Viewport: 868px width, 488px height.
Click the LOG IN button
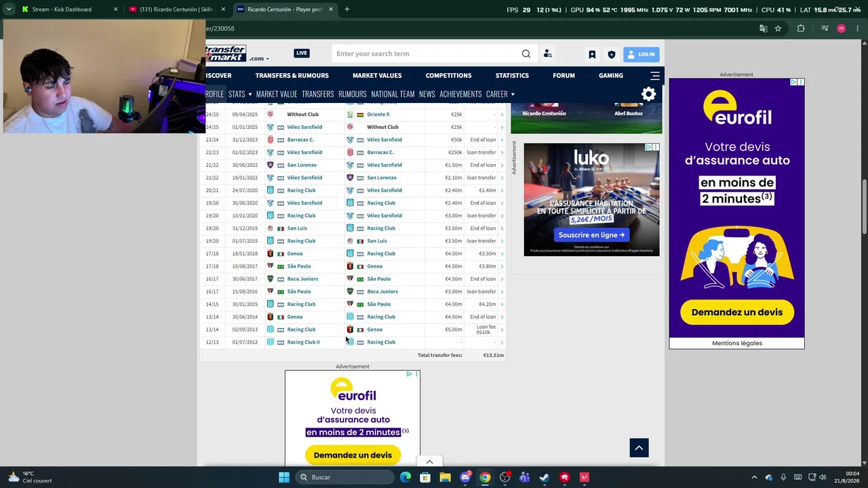pos(641,54)
